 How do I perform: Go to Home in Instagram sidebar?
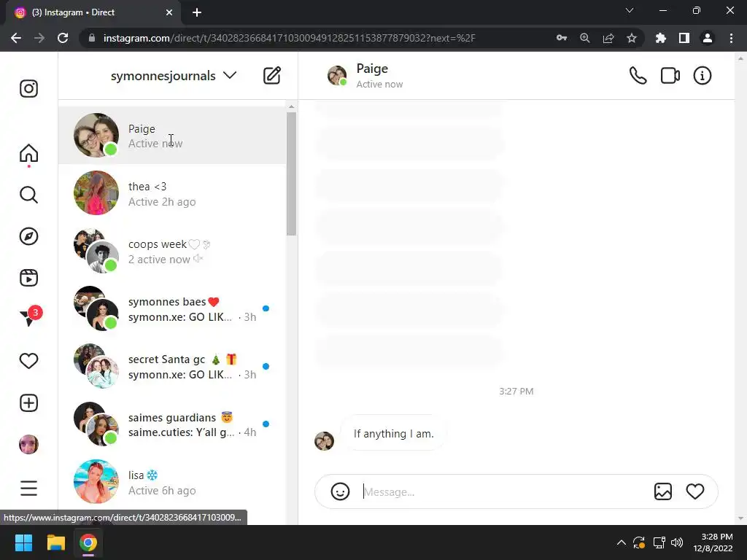28,153
